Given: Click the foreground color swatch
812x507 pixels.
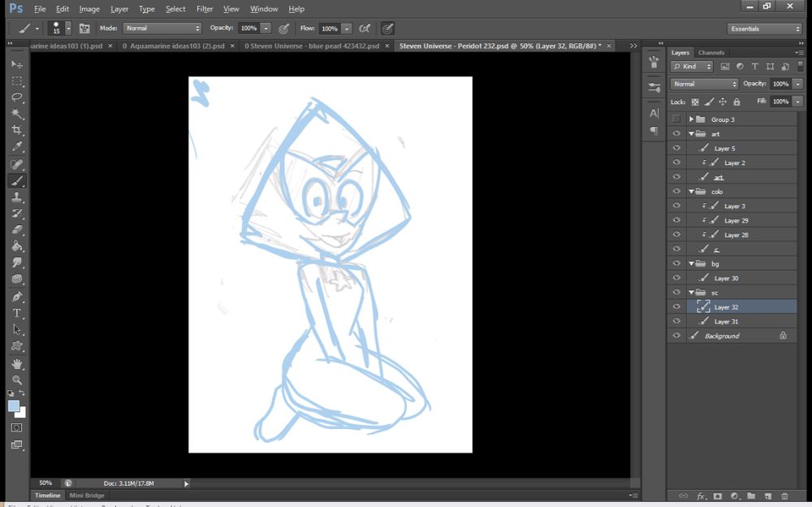Looking at the screenshot, I should [x=14, y=405].
